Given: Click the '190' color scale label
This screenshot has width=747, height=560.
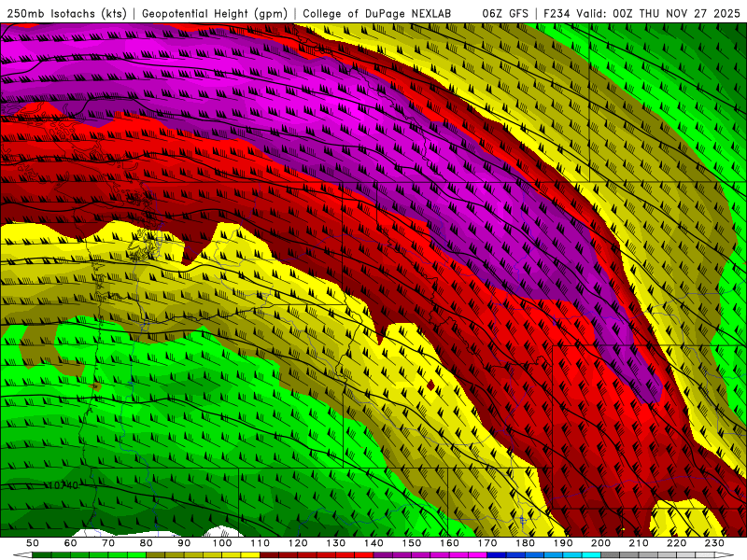Looking at the screenshot, I should [x=563, y=543].
